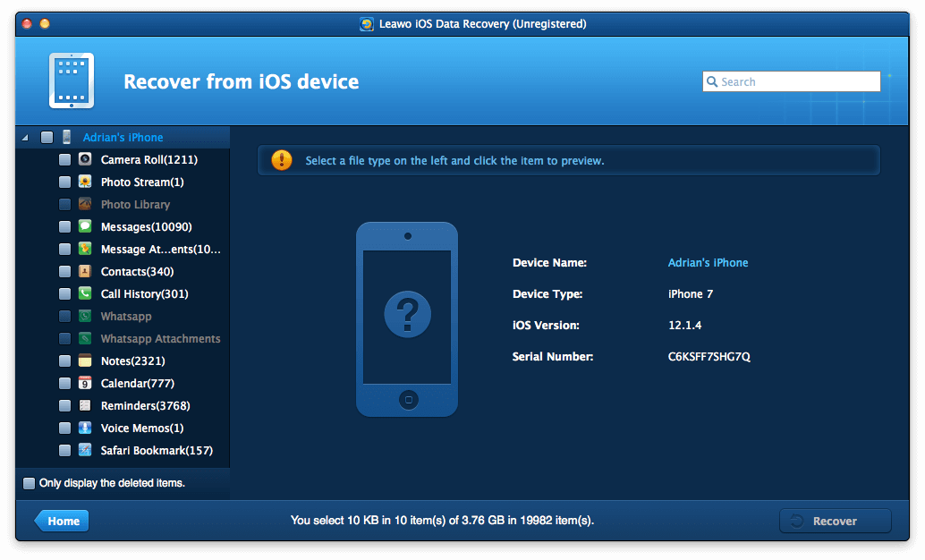Screen dimensions: 925x560
Task: Click the iPhone device icon beside Adrian's iPhone
Action: pos(67,137)
